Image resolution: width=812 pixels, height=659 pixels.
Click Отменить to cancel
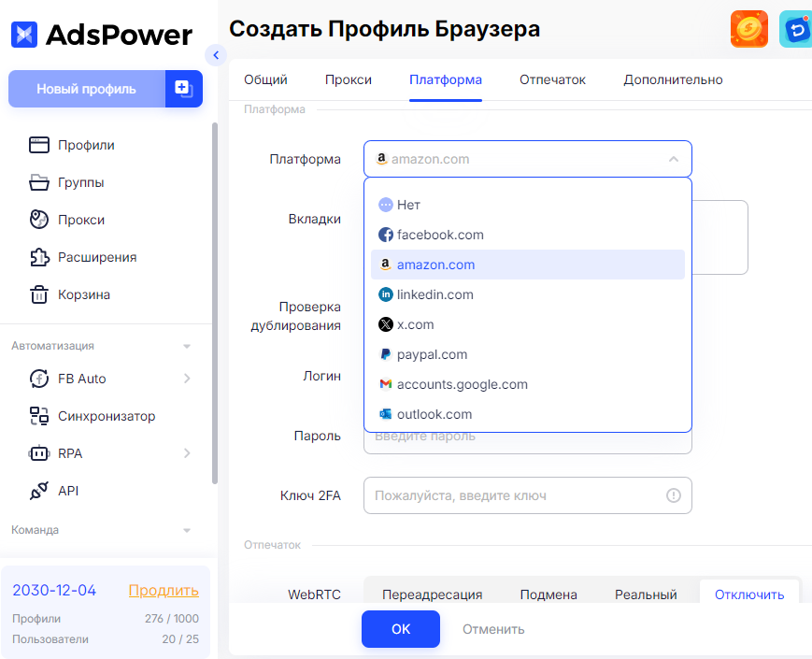tap(493, 629)
